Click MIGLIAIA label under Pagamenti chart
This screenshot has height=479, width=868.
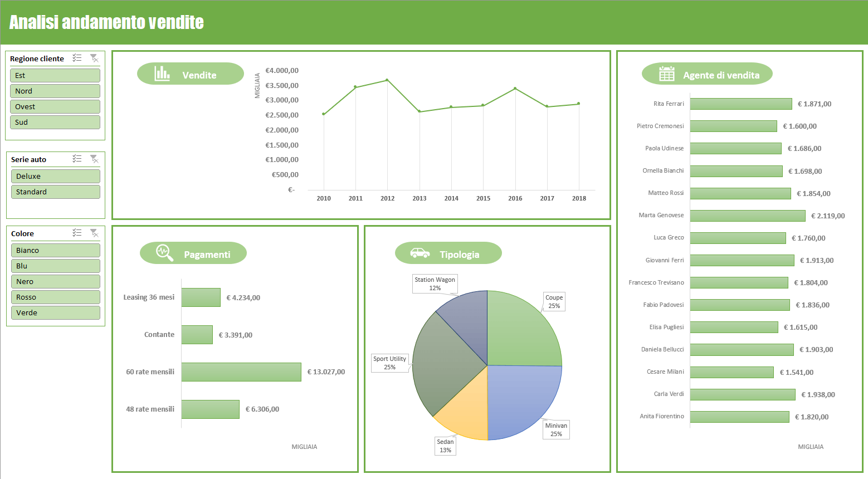pyautogui.click(x=304, y=447)
